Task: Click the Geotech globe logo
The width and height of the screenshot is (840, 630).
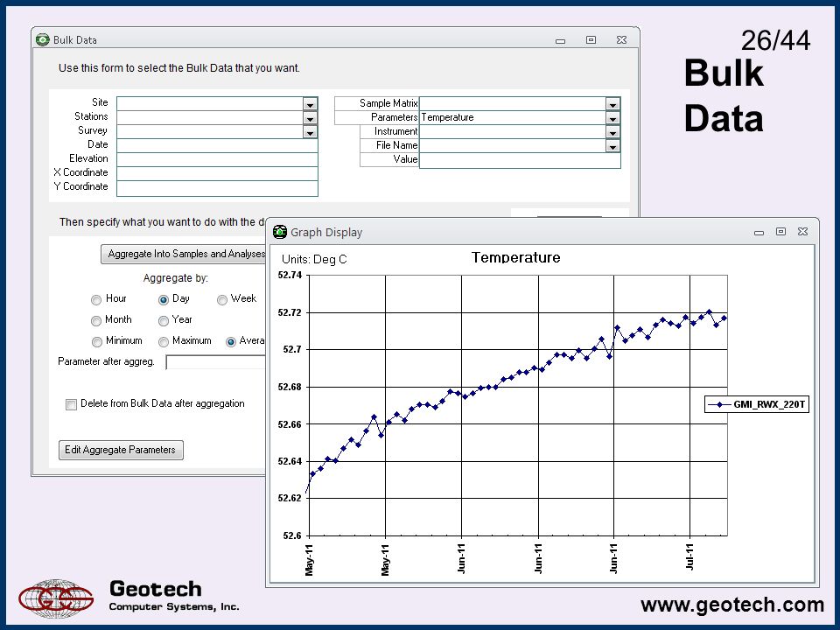Action: click(56, 598)
